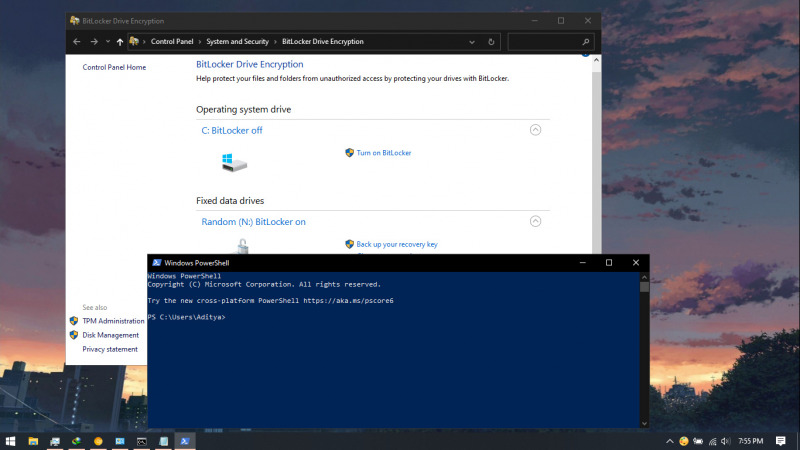The height and width of the screenshot is (450, 800).
Task: Go up one level with the up arrow
Action: coord(119,42)
